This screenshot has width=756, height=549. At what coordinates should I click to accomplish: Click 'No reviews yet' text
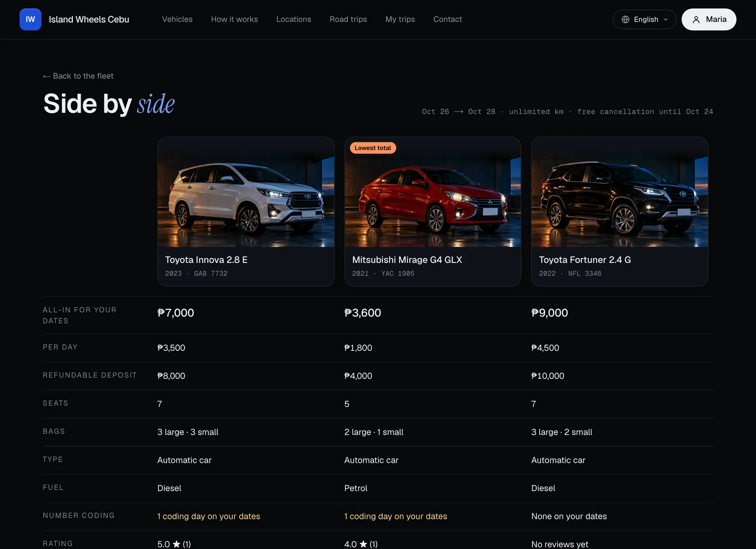(560, 544)
